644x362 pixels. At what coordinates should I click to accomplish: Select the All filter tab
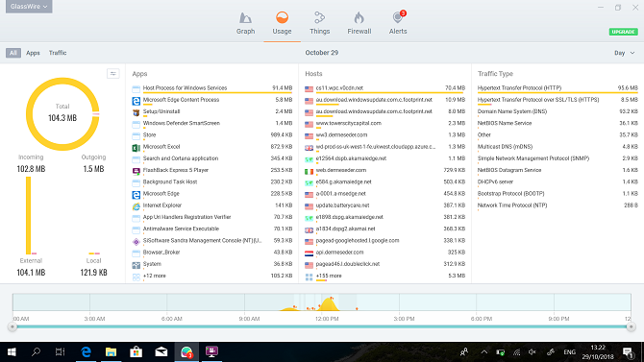tap(13, 53)
